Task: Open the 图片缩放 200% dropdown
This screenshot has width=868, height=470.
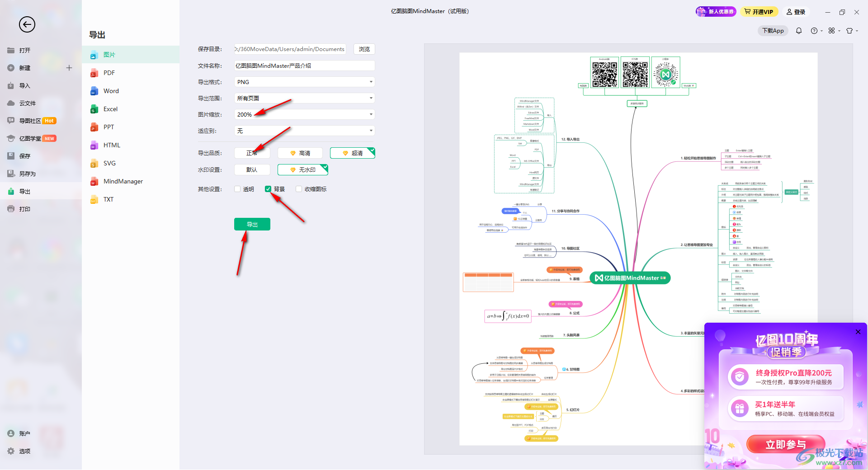Action: point(305,114)
